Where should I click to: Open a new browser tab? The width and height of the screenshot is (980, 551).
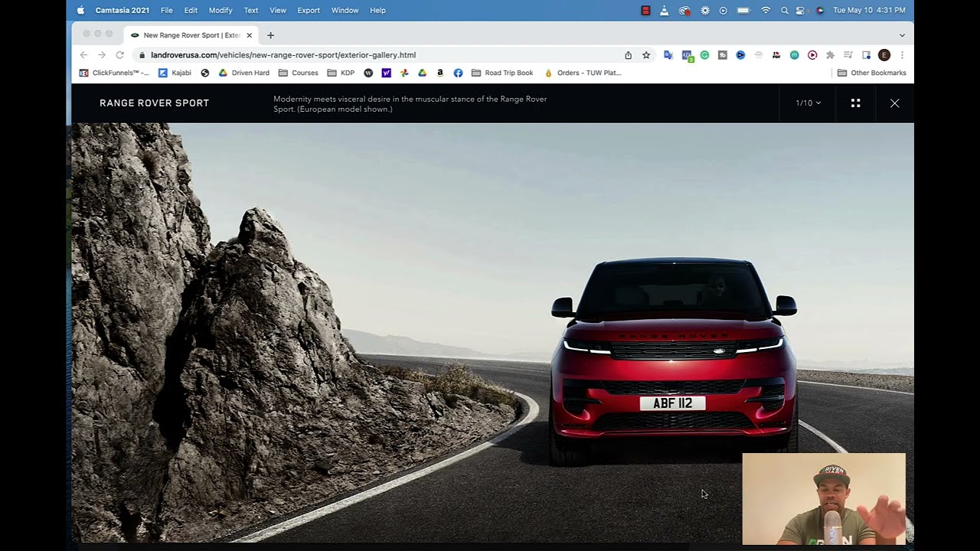click(x=270, y=35)
